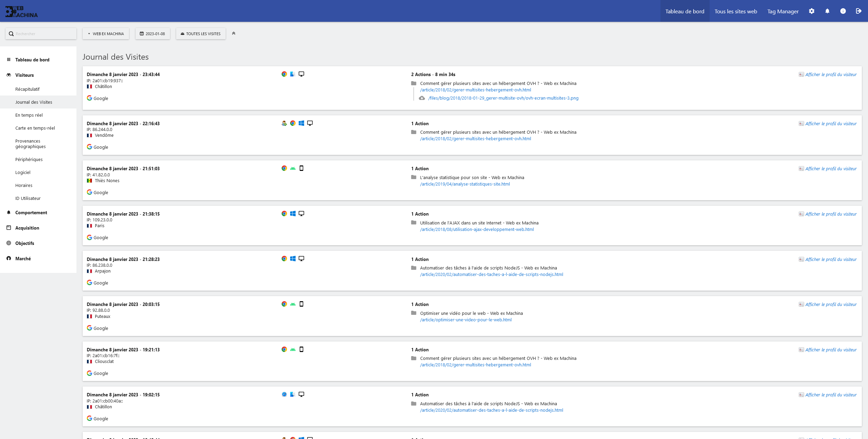Open En temps réel in sidebar
Viewport: 868px width, 439px height.
[29, 115]
